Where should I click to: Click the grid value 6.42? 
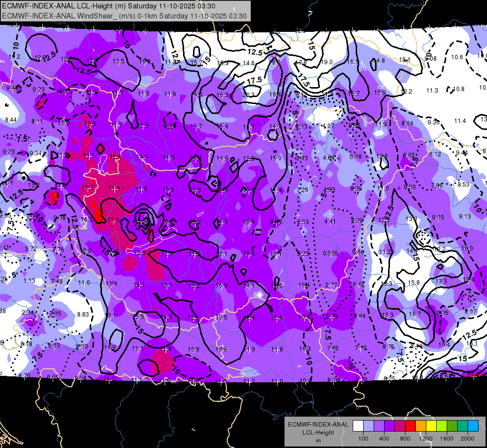[x=359, y=284]
